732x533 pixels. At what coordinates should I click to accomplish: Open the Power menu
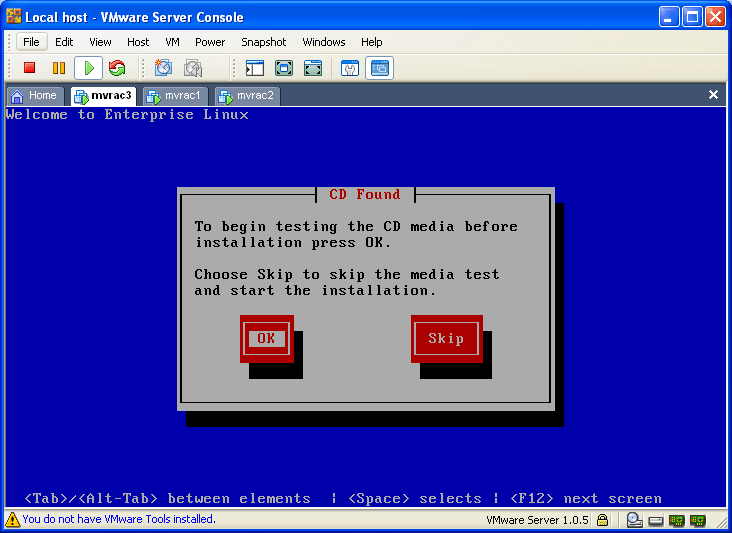pyautogui.click(x=210, y=42)
